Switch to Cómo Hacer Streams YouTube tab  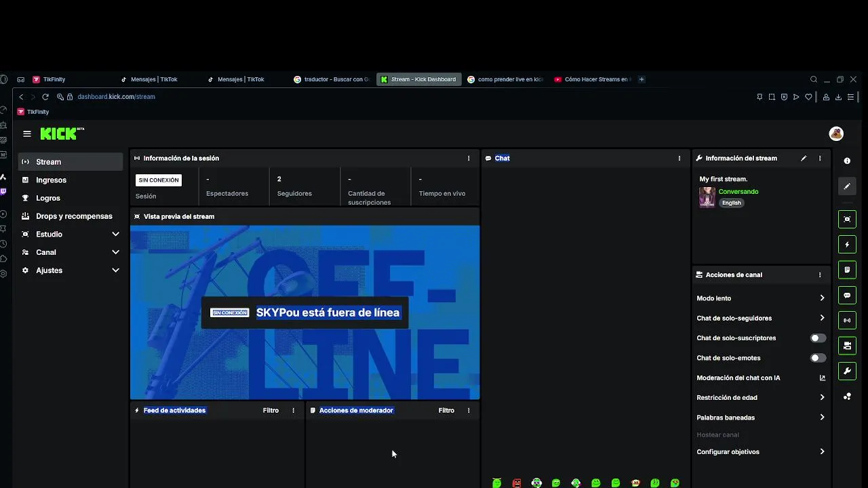[x=593, y=79]
